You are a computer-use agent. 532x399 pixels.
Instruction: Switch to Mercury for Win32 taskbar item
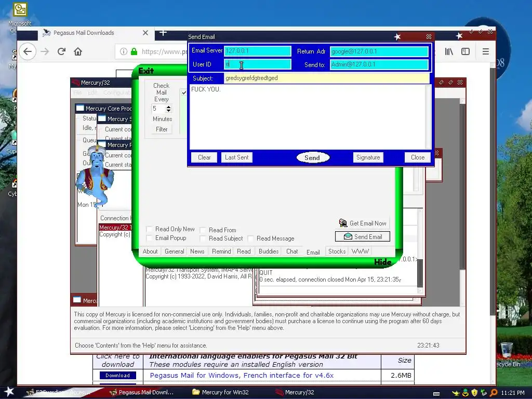[x=220, y=392]
